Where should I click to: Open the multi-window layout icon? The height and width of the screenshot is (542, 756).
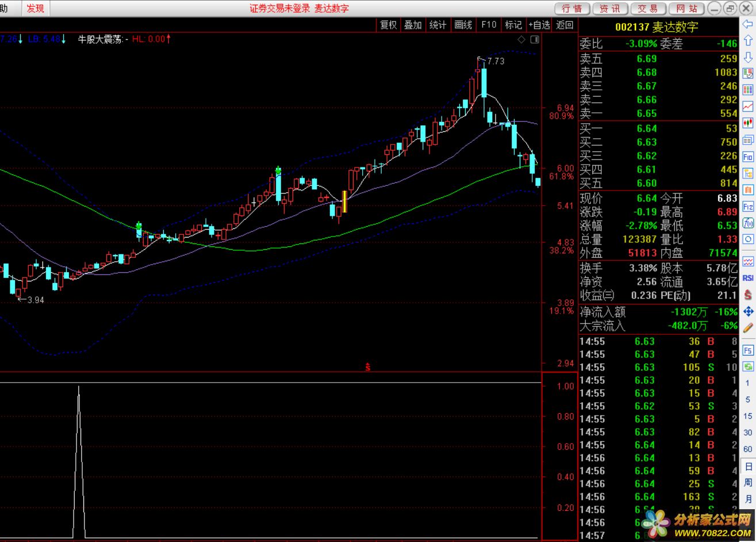tap(748, 140)
